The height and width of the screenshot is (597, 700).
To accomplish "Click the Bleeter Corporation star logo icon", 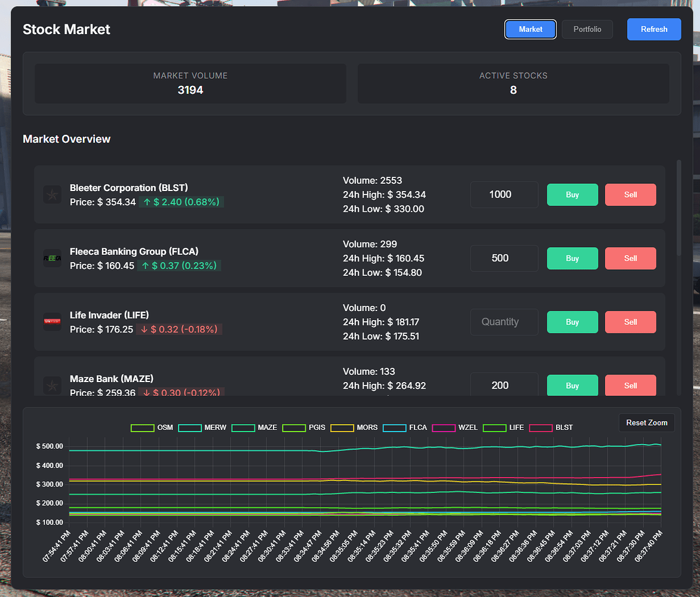I will 52,194.
